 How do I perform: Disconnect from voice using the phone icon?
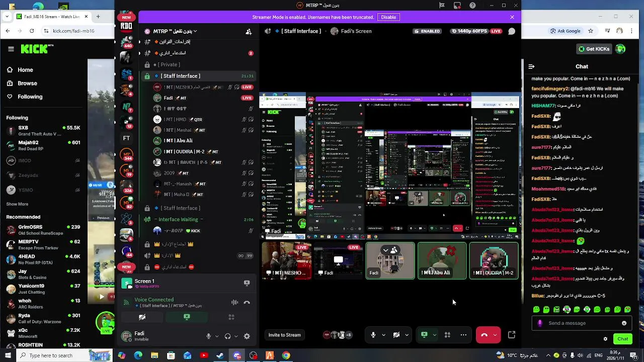[247, 302]
